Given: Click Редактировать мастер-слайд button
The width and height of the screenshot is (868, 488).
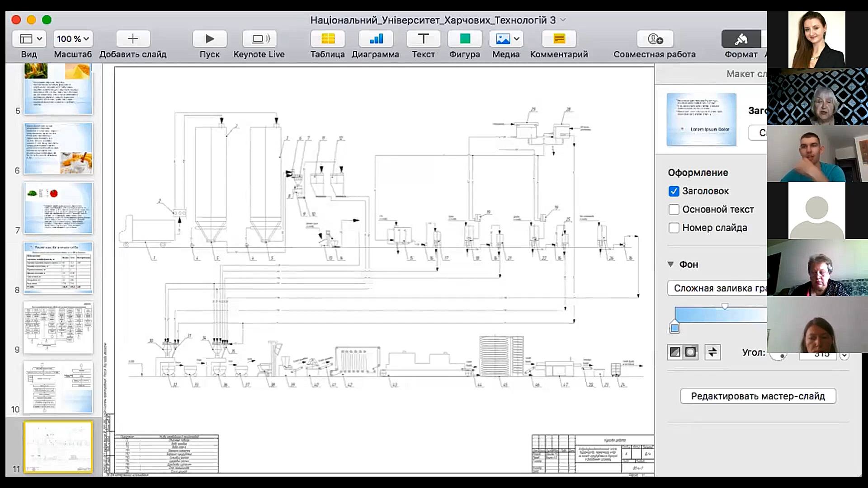Looking at the screenshot, I should coord(758,396).
